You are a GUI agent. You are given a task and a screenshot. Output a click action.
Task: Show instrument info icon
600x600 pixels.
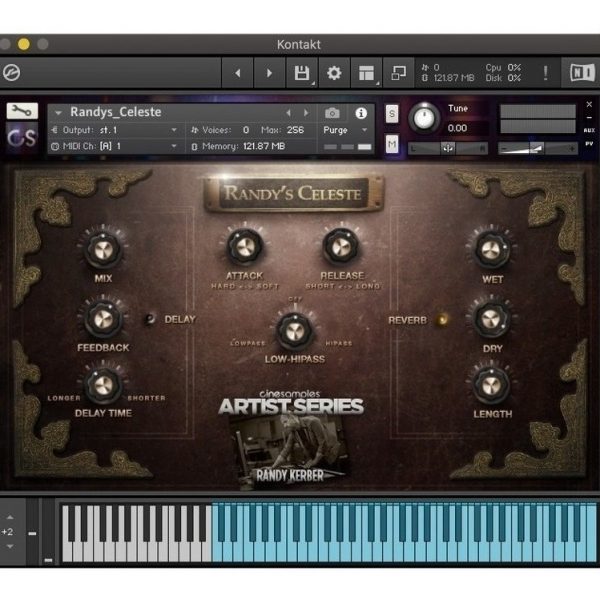(361, 113)
